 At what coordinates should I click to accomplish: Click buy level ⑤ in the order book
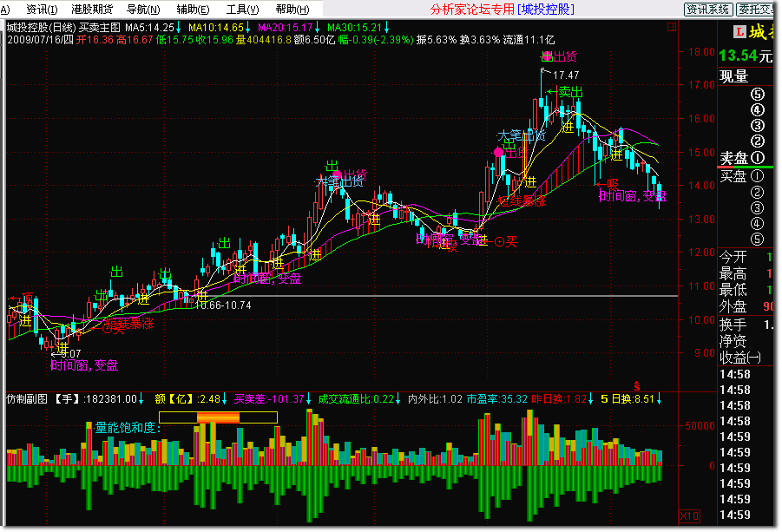click(757, 240)
